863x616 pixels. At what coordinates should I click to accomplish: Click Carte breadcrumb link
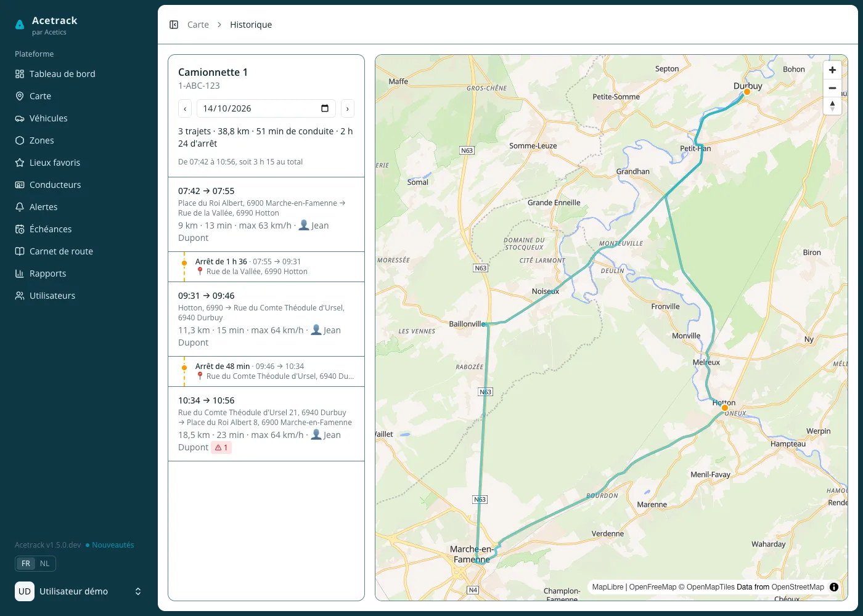[x=198, y=25]
